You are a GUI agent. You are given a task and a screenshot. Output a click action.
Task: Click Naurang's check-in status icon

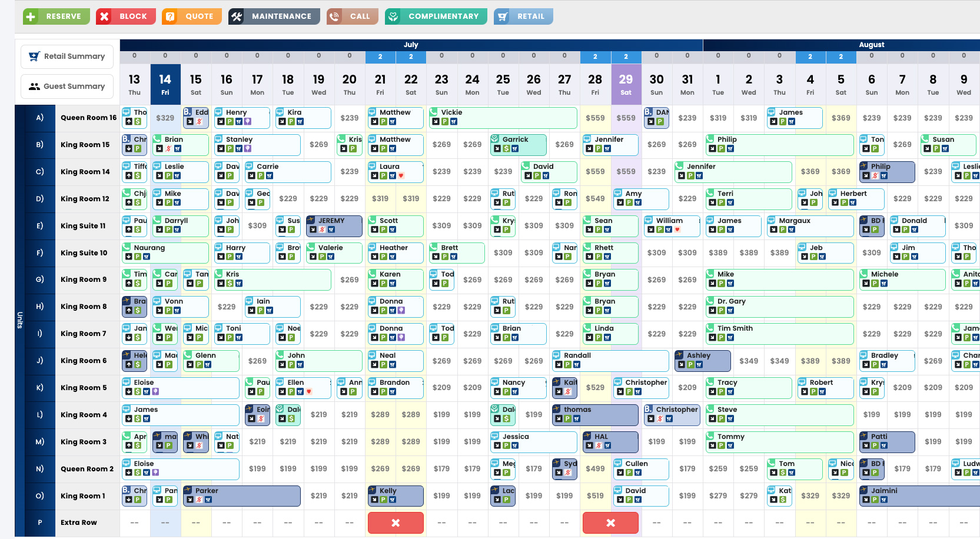tap(128, 257)
